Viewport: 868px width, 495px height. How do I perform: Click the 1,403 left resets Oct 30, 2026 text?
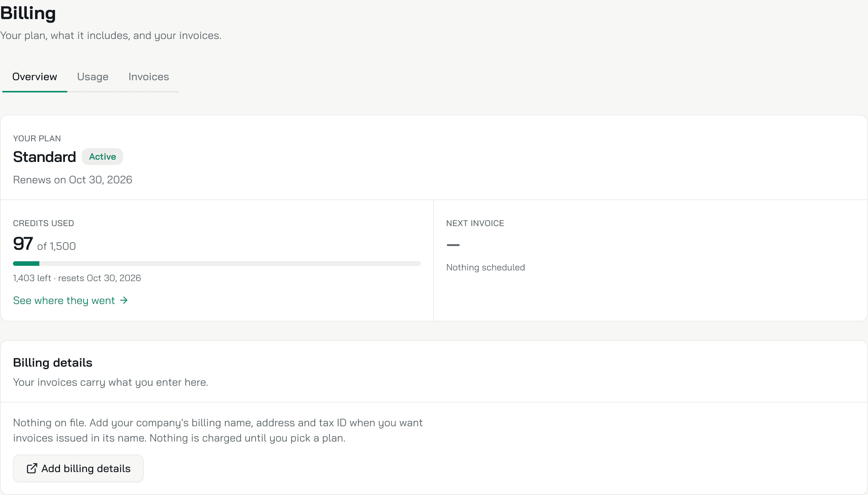tap(77, 278)
